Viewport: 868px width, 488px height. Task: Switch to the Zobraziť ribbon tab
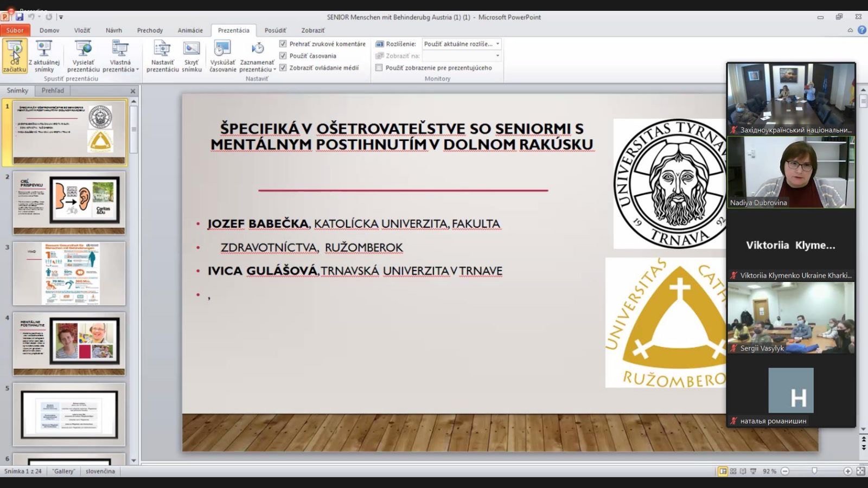pyautogui.click(x=313, y=30)
